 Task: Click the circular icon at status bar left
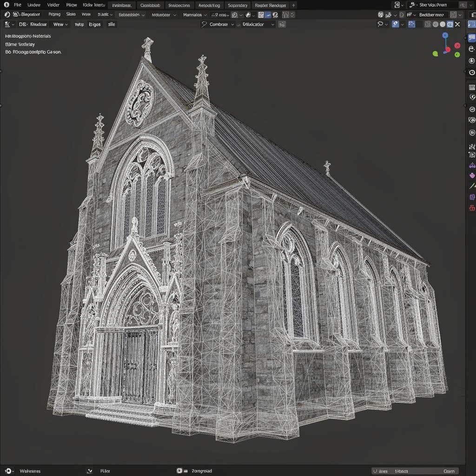[8, 471]
